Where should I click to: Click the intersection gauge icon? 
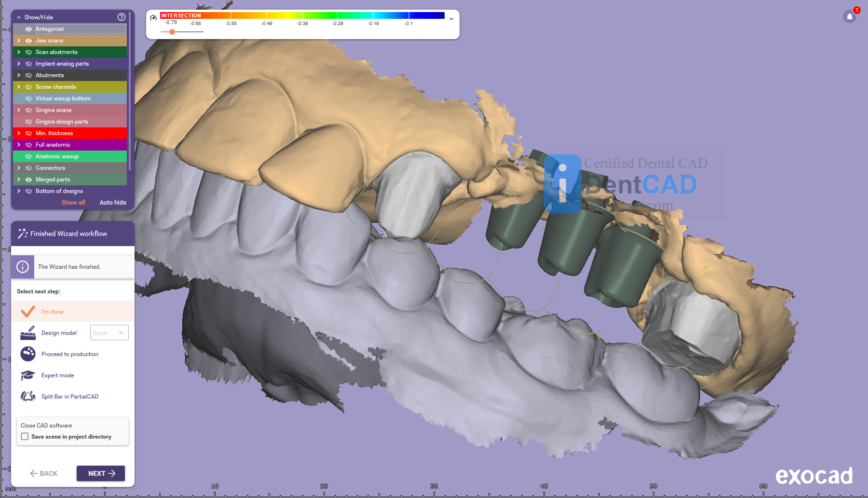point(153,18)
